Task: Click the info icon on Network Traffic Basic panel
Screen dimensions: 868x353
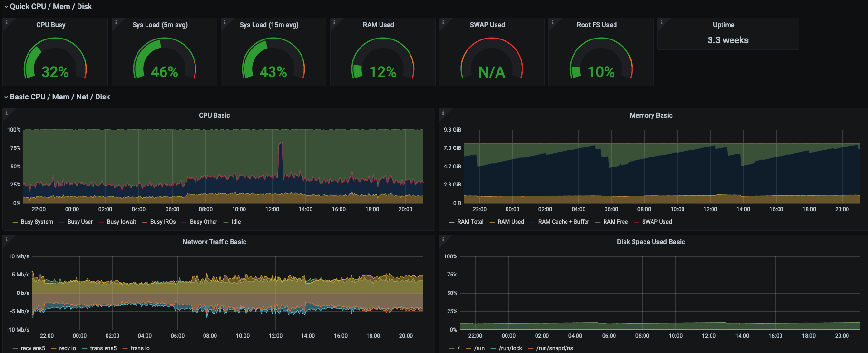Action: pos(6,239)
